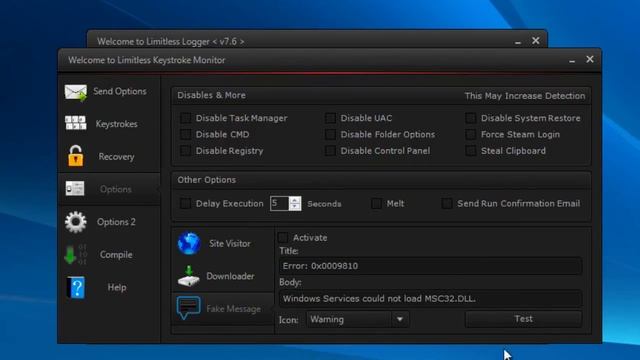Tick Force Steam Login checkbox

tap(471, 134)
